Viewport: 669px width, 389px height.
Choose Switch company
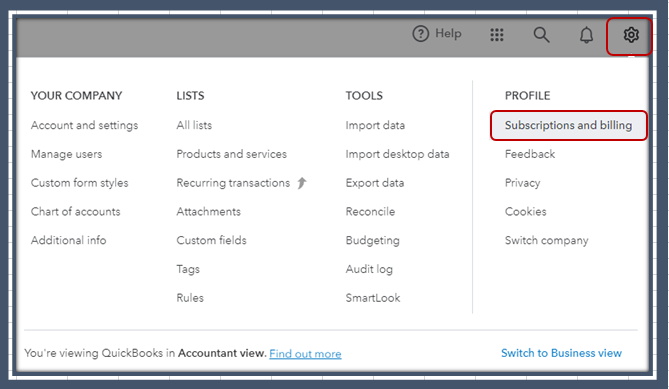[x=547, y=241]
